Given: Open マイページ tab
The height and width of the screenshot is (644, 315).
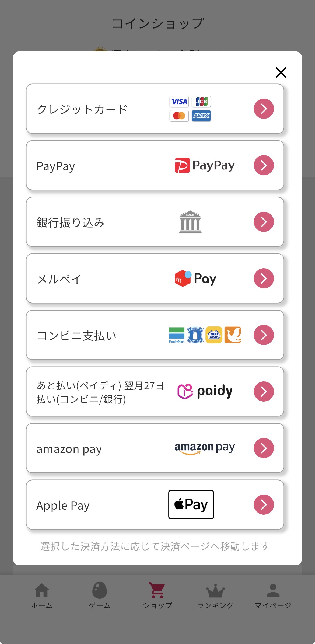Looking at the screenshot, I should click(x=273, y=596).
